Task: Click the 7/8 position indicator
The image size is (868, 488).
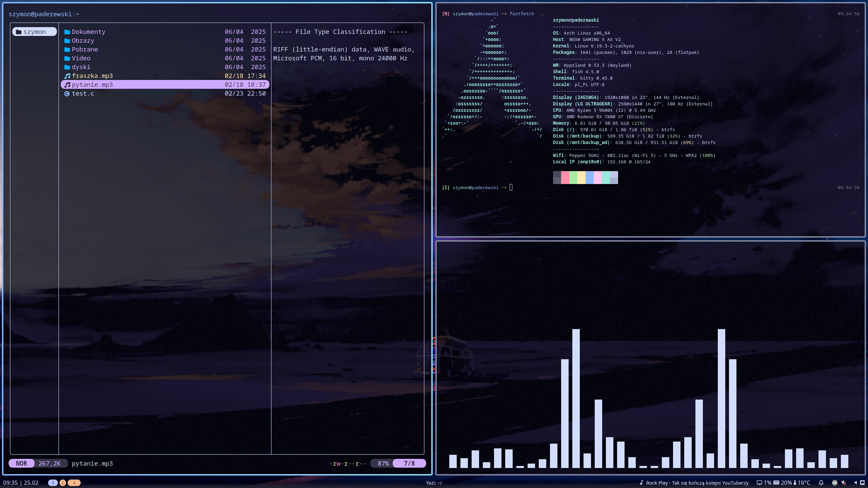Action: pos(409,463)
